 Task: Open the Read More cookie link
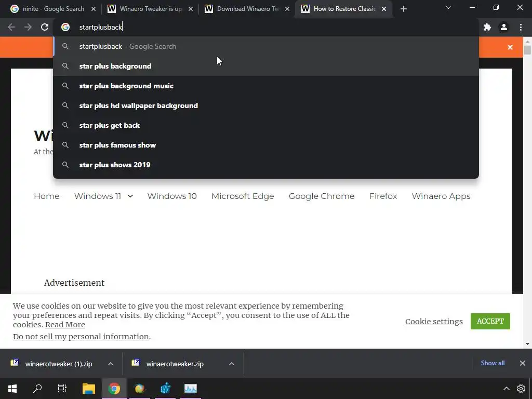tap(65, 325)
